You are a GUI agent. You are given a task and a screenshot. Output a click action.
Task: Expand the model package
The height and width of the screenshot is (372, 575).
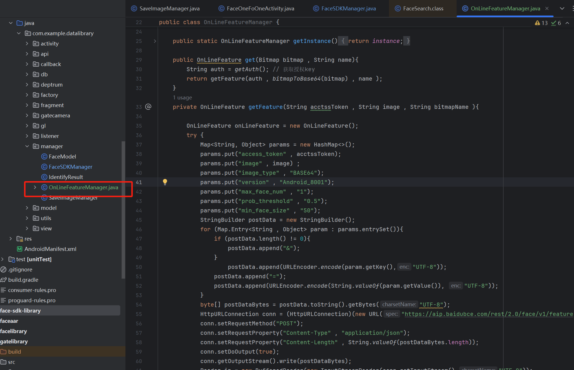click(27, 208)
